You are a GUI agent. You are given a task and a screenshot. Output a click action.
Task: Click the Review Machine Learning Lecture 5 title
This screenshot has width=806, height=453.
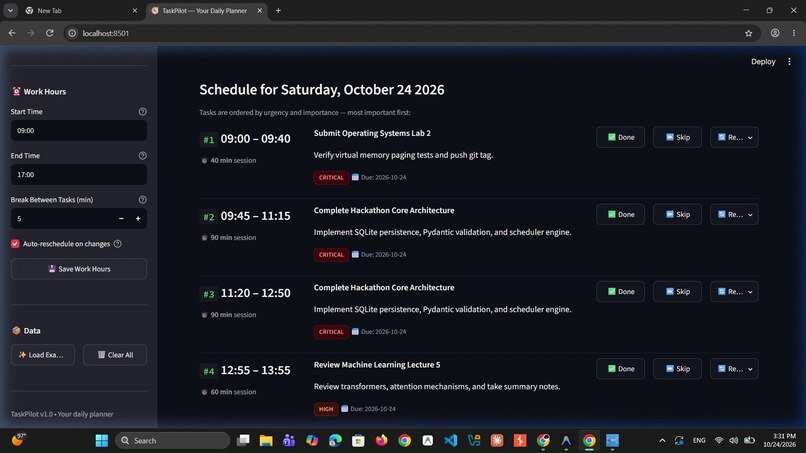(377, 365)
